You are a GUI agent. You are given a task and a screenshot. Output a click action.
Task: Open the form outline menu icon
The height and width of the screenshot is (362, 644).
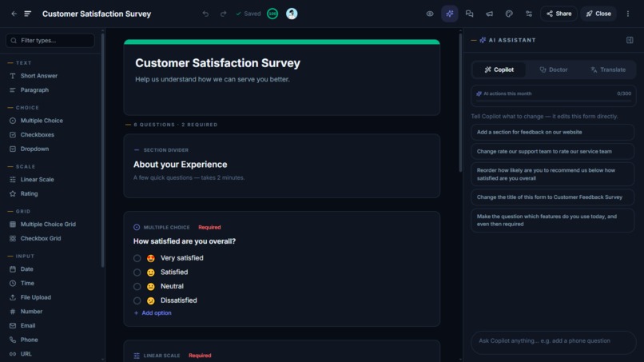point(27,14)
